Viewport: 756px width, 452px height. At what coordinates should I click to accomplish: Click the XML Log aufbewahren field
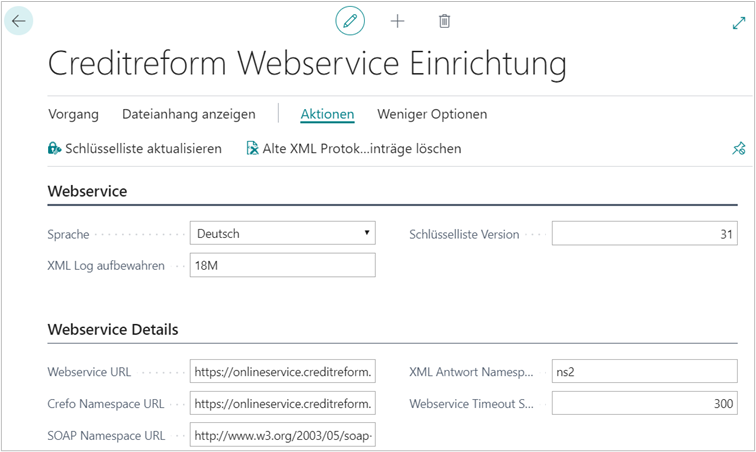point(283,265)
